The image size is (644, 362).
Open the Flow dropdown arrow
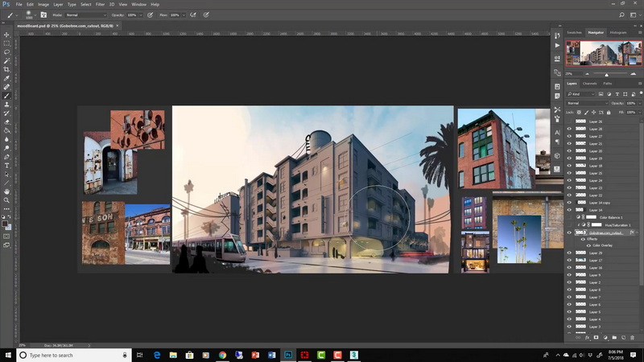point(184,14)
